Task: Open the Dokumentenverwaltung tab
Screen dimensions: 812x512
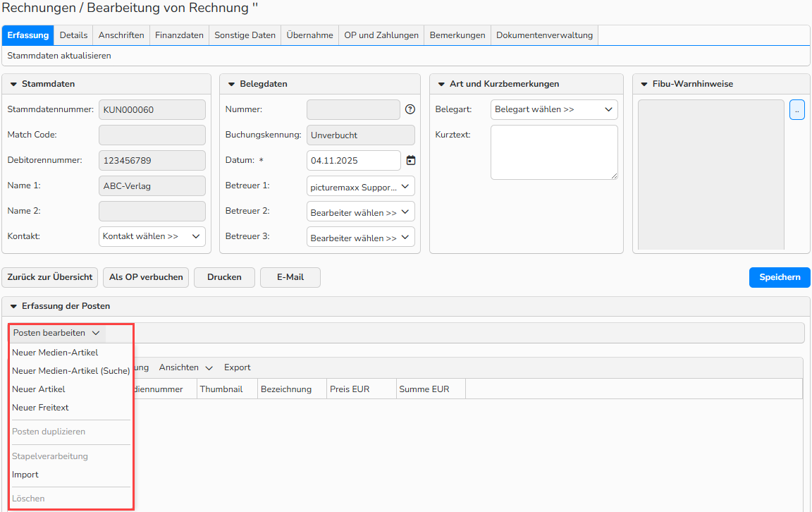Action: [544, 35]
